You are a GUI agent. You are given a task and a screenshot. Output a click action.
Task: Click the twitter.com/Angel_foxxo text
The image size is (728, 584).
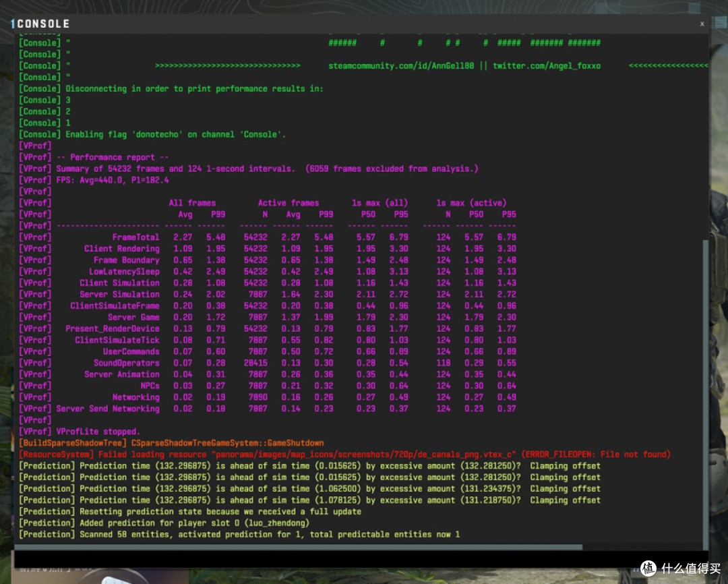click(547, 66)
